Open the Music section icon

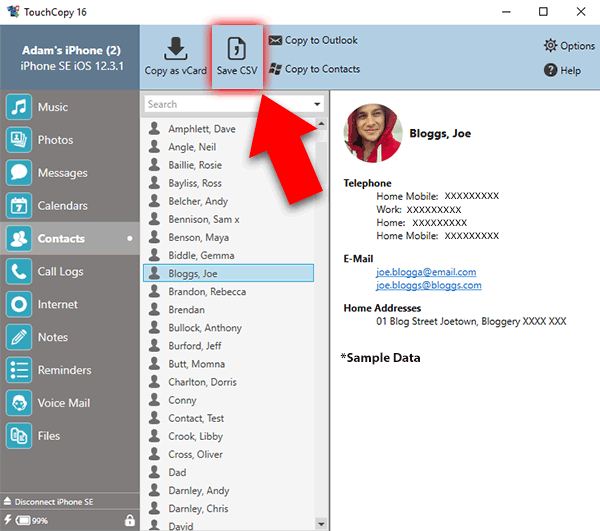[19, 107]
